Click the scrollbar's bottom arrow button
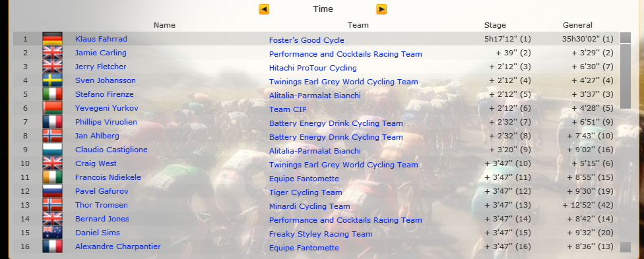 [625, 247]
